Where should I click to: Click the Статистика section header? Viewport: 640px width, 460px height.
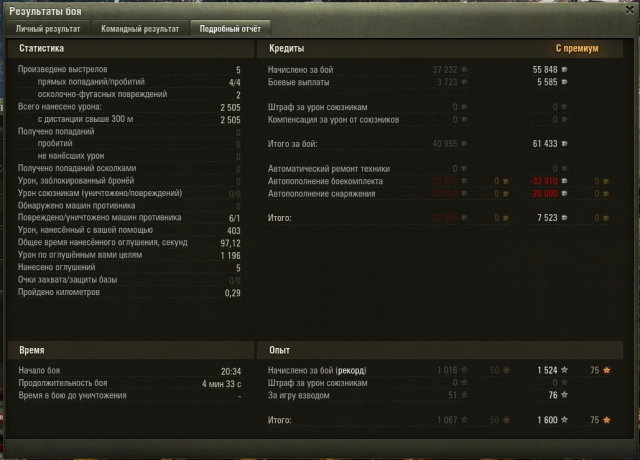(x=41, y=49)
